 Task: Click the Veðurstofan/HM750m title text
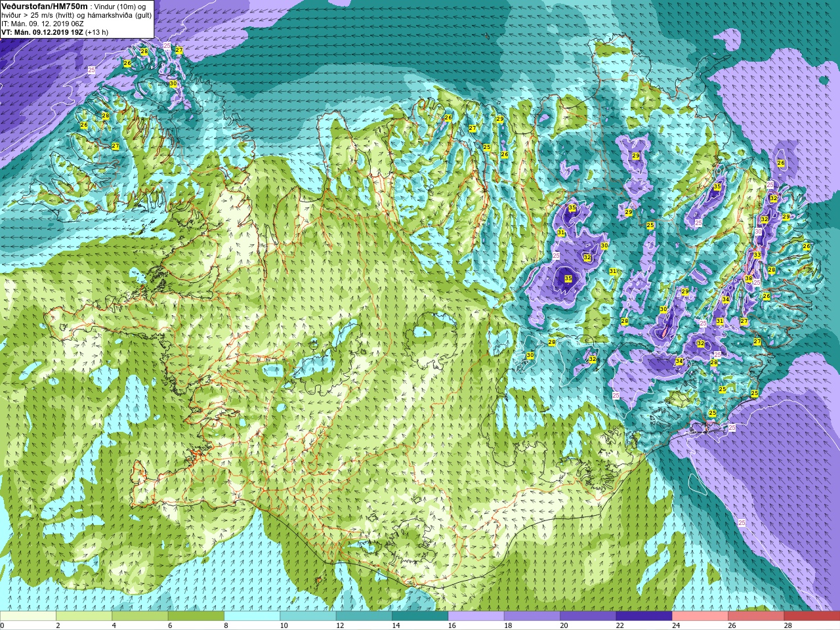click(45, 6)
